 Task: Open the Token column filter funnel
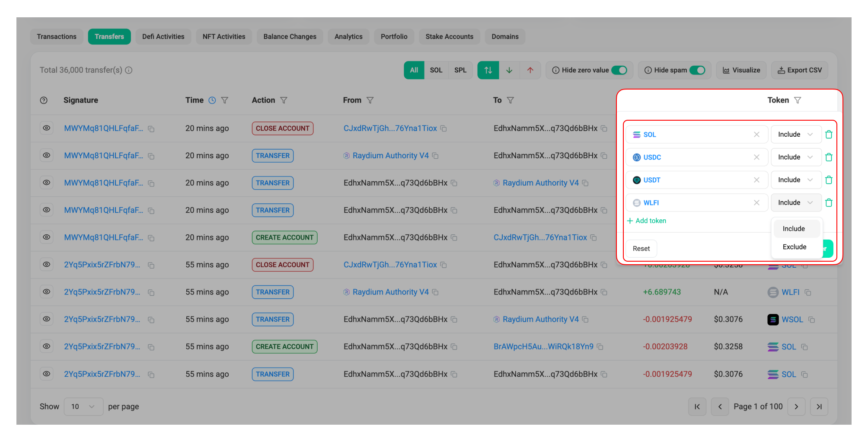798,100
